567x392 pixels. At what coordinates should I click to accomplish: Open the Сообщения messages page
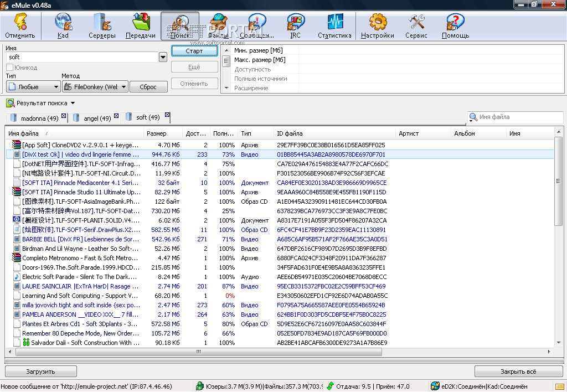[257, 25]
